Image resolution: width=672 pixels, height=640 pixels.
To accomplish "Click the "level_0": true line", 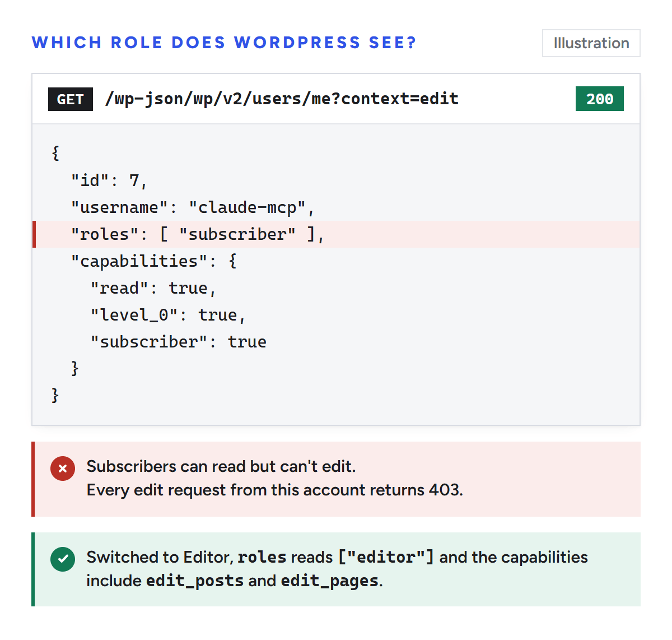I will (168, 315).
